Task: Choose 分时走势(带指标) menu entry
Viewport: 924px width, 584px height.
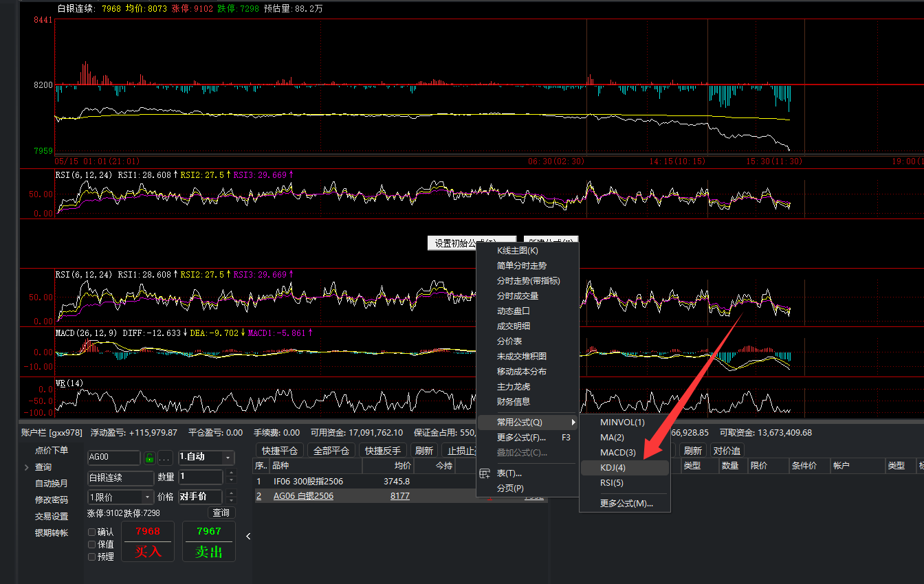Action: point(528,281)
